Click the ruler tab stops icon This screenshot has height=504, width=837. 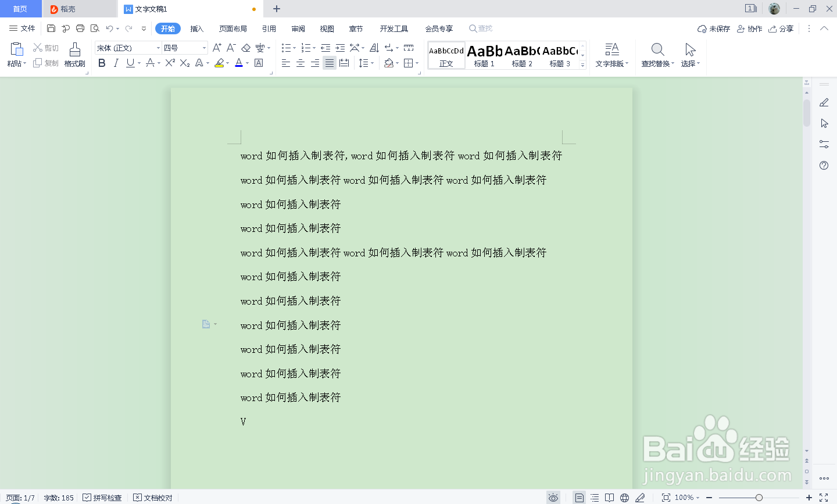click(x=409, y=48)
